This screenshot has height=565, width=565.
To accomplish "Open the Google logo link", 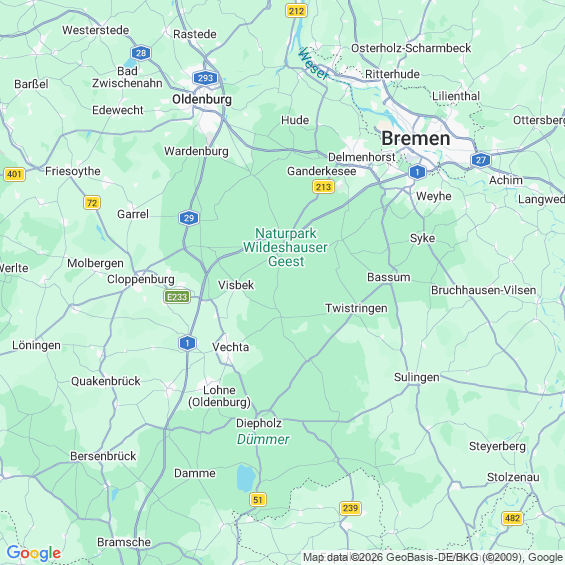I will coord(34,553).
